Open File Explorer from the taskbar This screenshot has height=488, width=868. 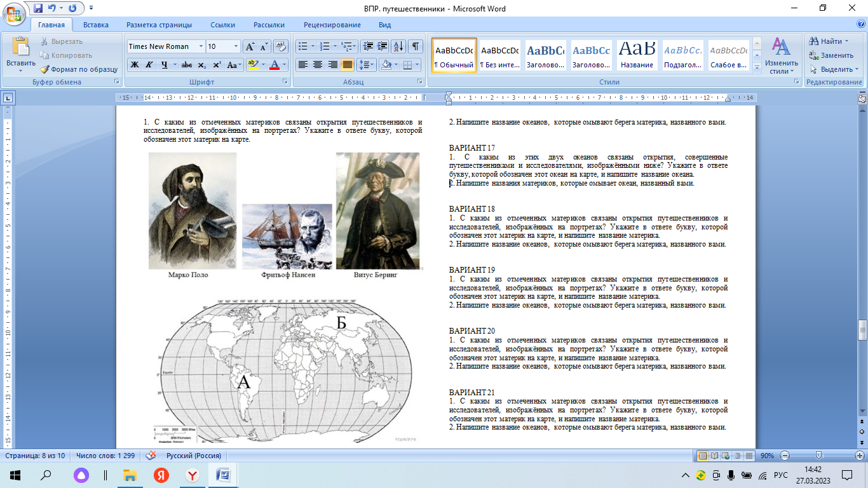point(130,475)
